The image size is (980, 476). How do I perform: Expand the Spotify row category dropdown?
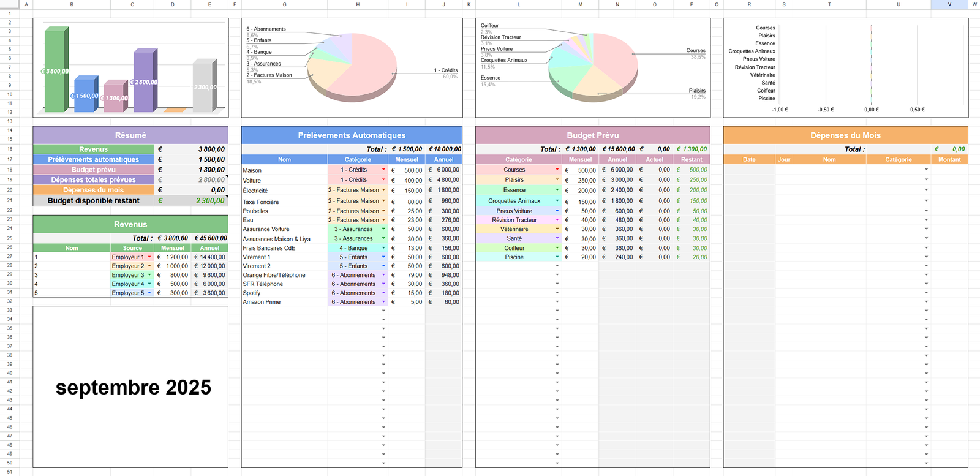click(383, 293)
